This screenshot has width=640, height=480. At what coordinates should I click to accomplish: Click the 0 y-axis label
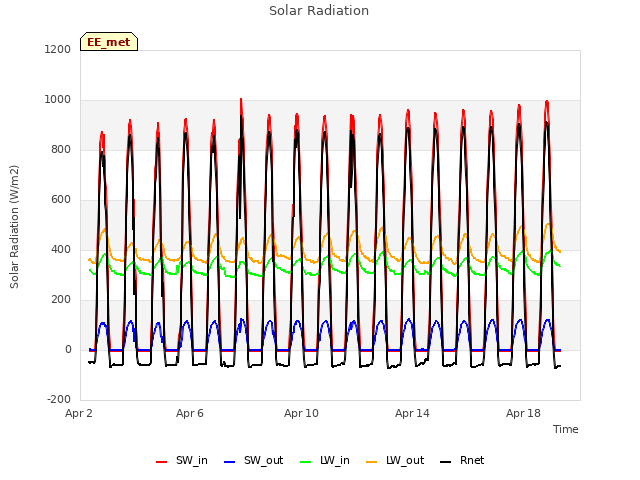[68, 349]
